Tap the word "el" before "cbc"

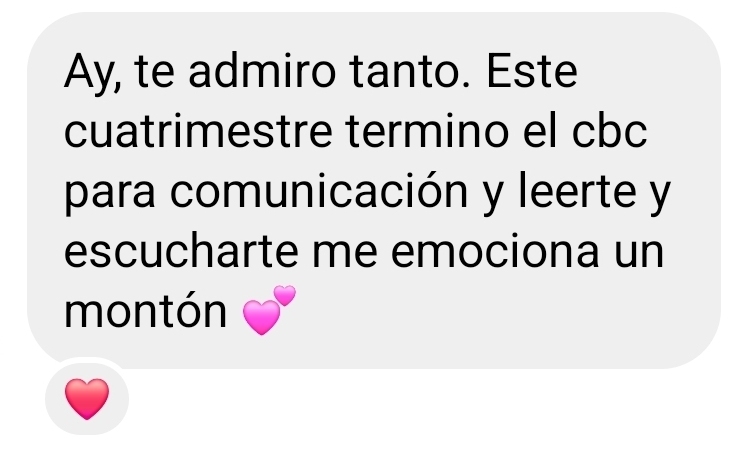540,131
